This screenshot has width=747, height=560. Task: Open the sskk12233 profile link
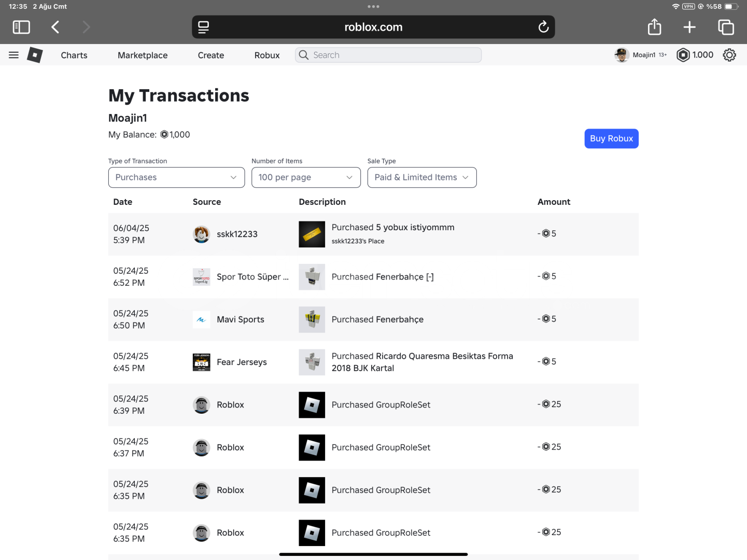tap(237, 234)
